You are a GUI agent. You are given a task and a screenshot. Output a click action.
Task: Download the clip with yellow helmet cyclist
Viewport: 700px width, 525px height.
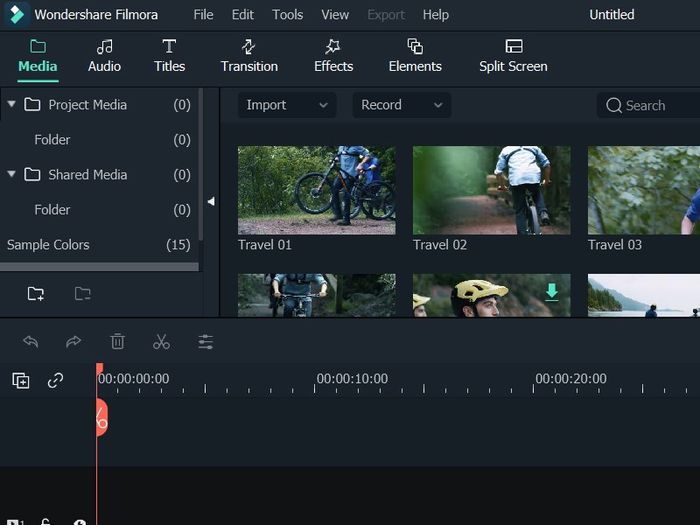(552, 292)
